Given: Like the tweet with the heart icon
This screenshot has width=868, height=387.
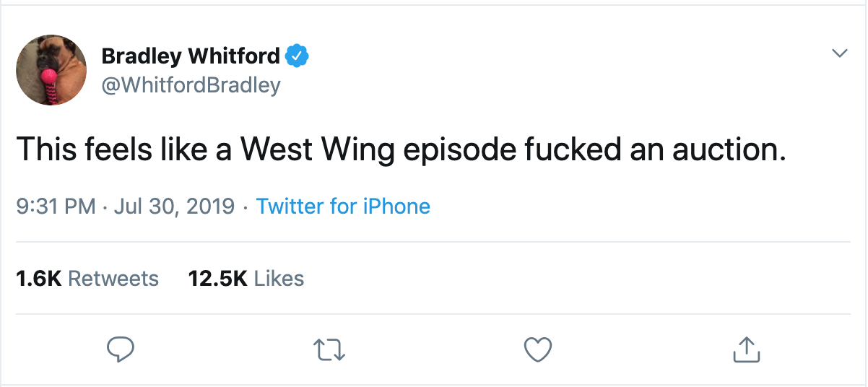Looking at the screenshot, I should [x=537, y=350].
